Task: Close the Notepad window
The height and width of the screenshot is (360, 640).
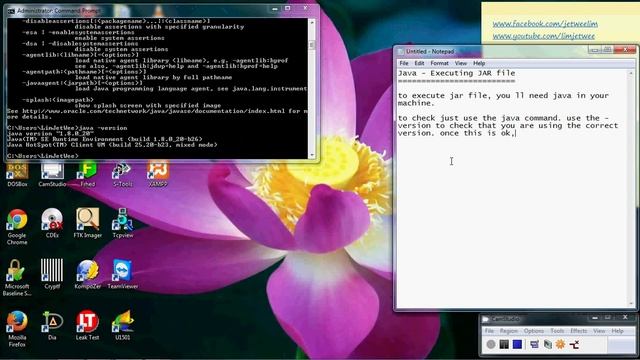Action: click(x=625, y=50)
